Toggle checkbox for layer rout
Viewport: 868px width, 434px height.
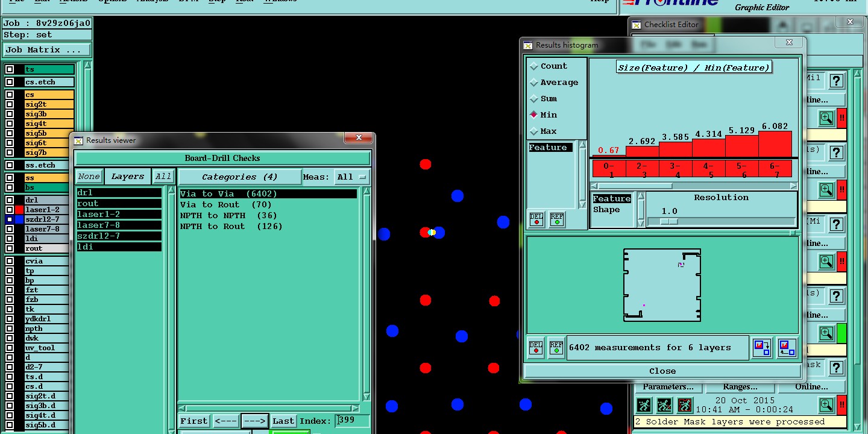coord(10,248)
